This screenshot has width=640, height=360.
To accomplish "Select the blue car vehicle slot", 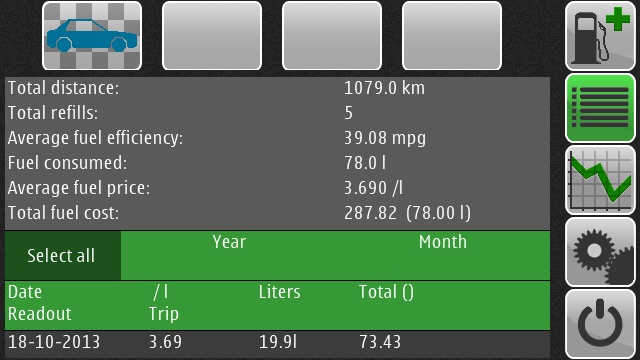I will (92, 36).
